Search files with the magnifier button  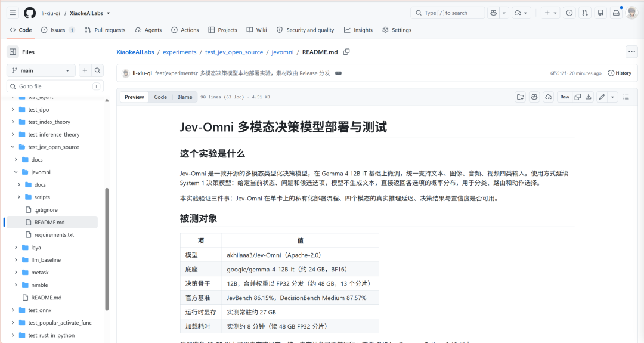pos(97,70)
